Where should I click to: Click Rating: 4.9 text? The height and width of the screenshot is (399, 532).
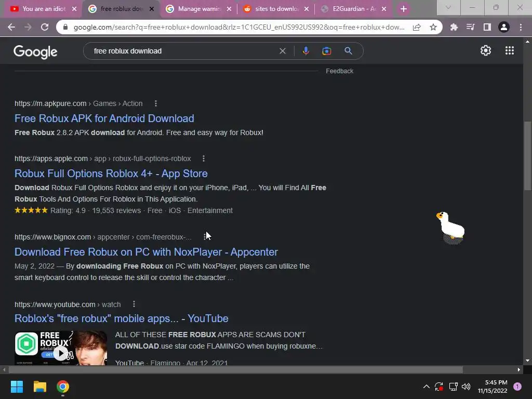[68, 210]
